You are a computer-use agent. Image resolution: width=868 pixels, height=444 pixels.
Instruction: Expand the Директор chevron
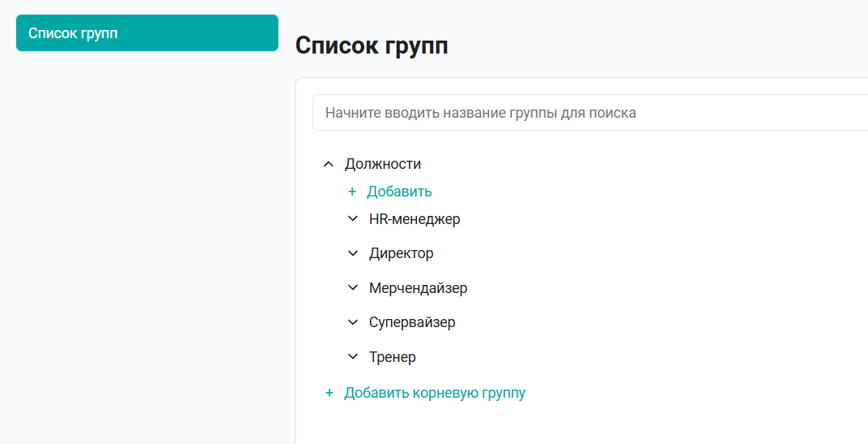[353, 253]
